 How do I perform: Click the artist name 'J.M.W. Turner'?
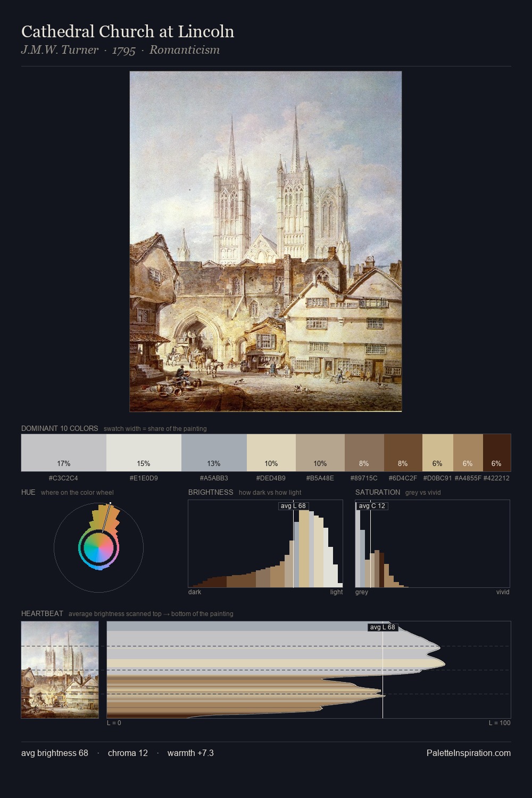(60, 50)
